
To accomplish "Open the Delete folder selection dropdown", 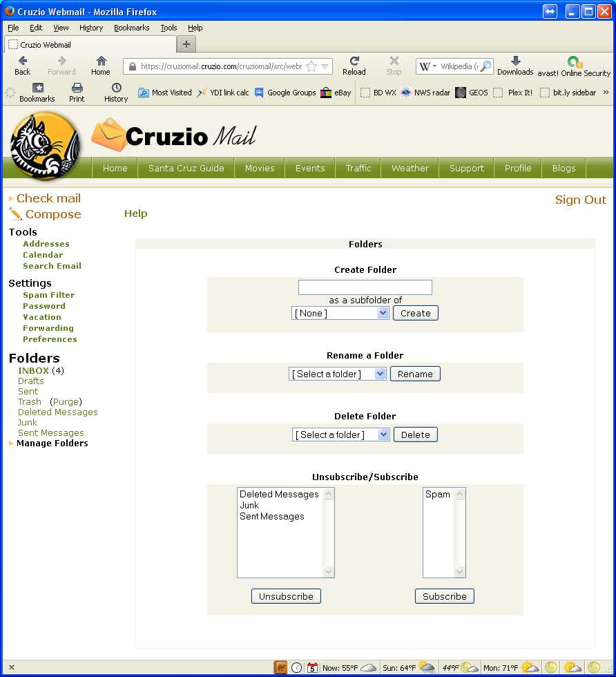I will (x=340, y=435).
